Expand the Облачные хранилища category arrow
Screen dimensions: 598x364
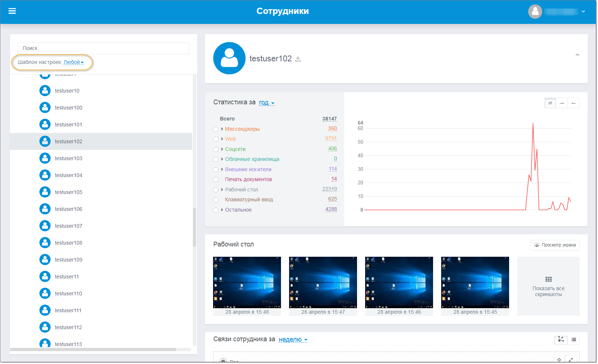pyautogui.click(x=222, y=159)
